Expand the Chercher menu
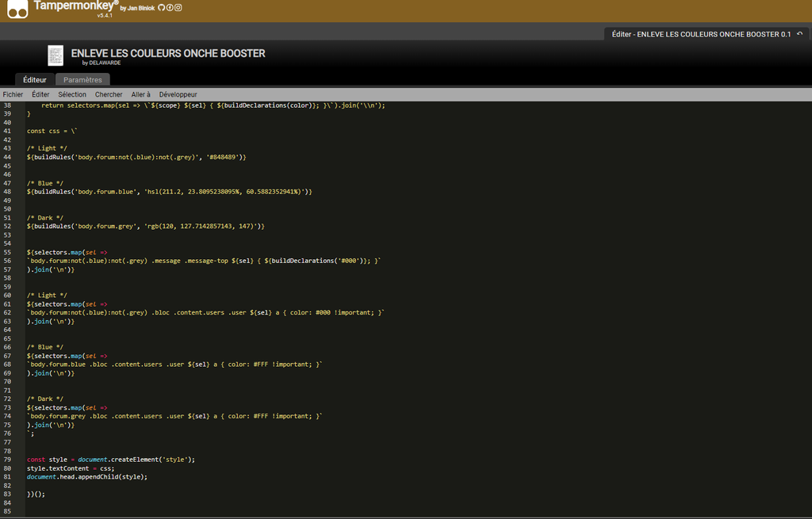This screenshot has height=519, width=812. (x=109, y=94)
